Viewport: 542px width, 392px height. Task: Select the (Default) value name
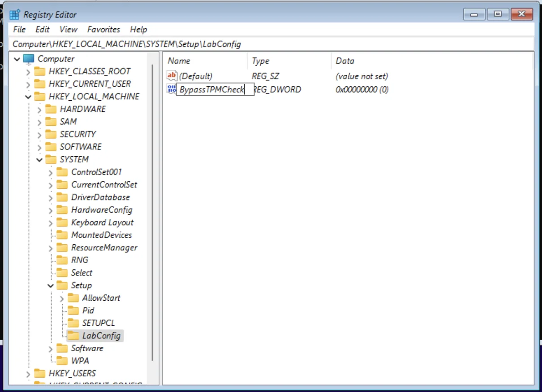[196, 77]
